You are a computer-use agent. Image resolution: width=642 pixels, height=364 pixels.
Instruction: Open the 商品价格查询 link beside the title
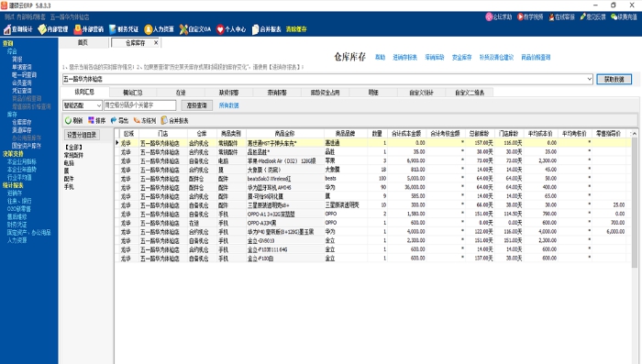(536, 58)
